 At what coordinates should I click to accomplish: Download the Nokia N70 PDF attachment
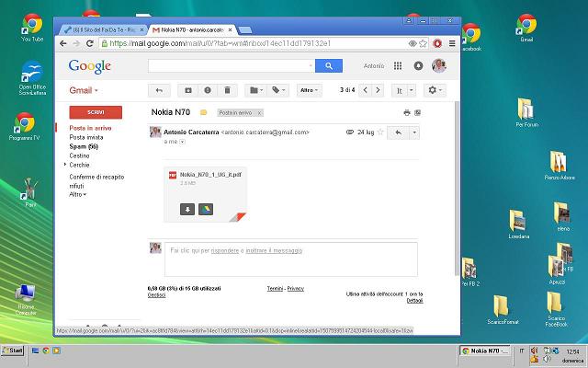coord(186,208)
